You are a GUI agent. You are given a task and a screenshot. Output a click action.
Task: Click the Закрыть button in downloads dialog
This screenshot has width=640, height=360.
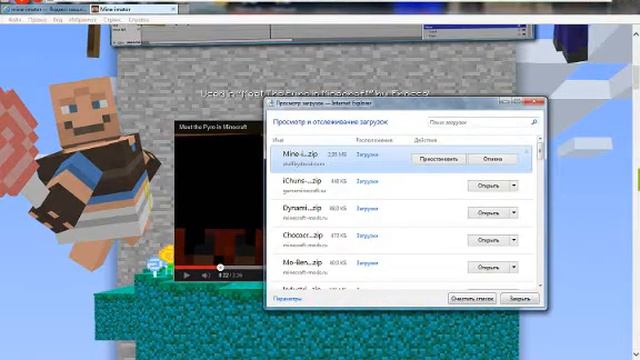pyautogui.click(x=520, y=298)
